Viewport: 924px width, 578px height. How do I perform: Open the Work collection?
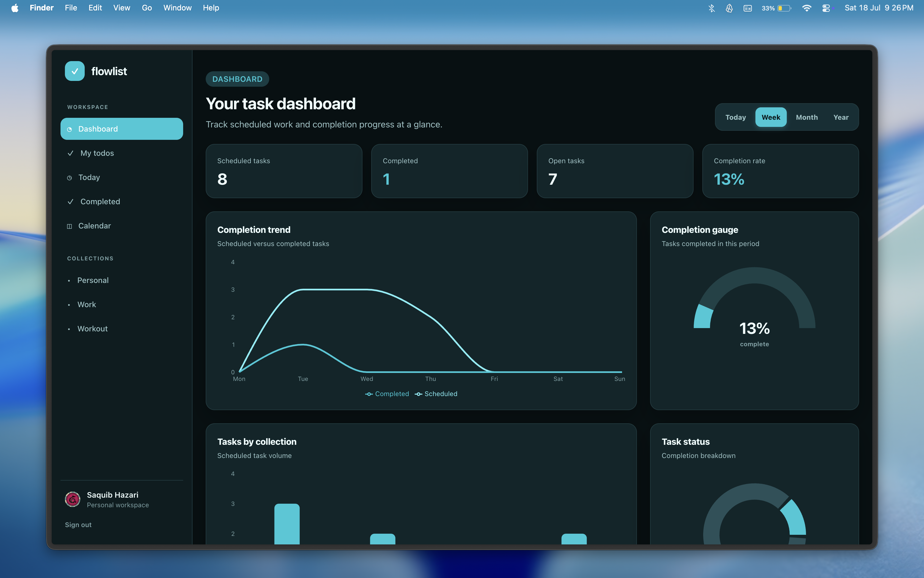tap(122, 305)
